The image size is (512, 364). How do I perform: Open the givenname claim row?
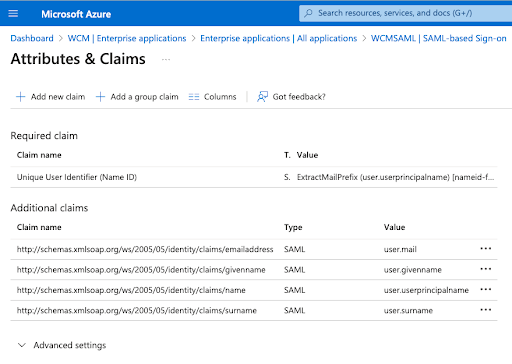coord(254,270)
